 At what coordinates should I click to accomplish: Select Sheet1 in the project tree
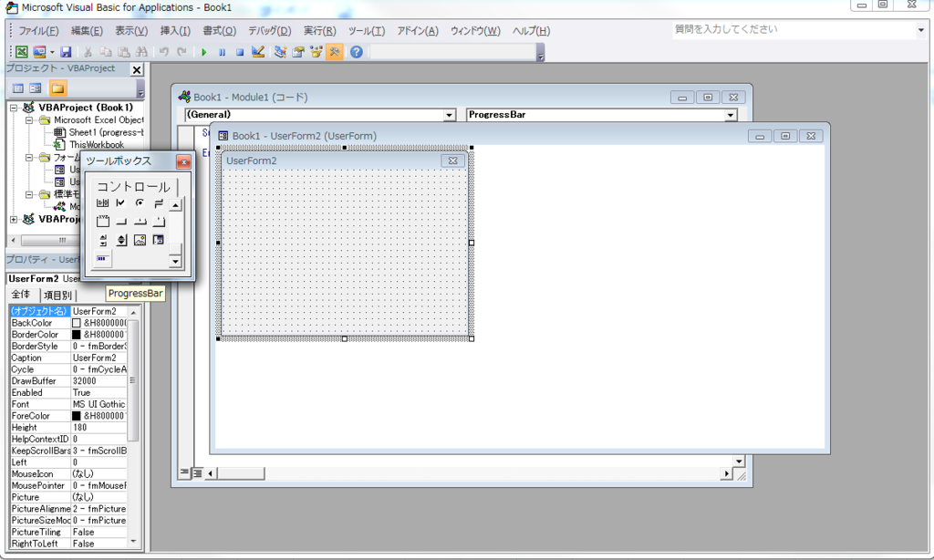pyautogui.click(x=99, y=132)
